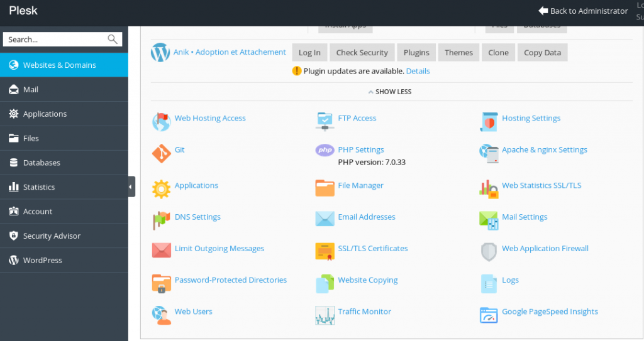Click the Web Statistics SSL/TLS chart icon
This screenshot has width=644, height=341.
point(489,189)
